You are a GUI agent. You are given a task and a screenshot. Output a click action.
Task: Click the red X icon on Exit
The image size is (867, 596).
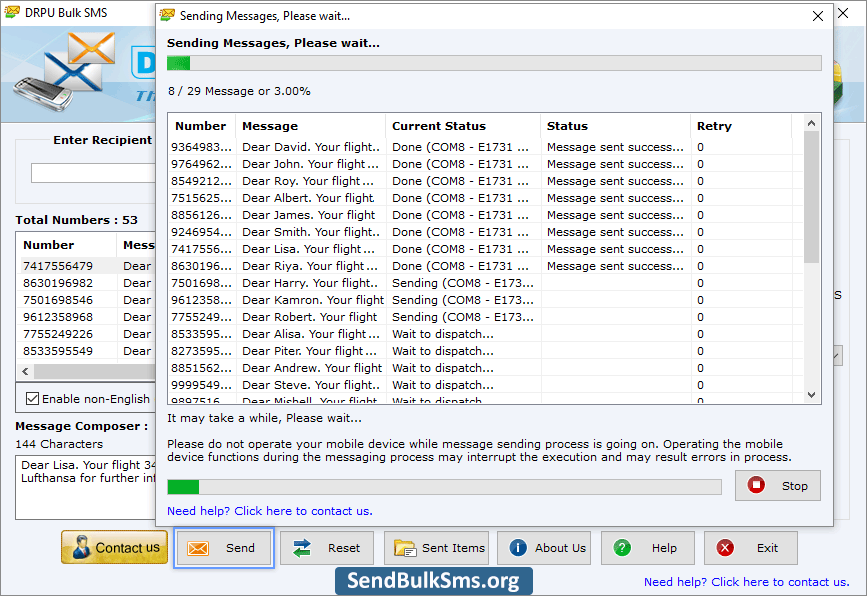click(x=725, y=548)
